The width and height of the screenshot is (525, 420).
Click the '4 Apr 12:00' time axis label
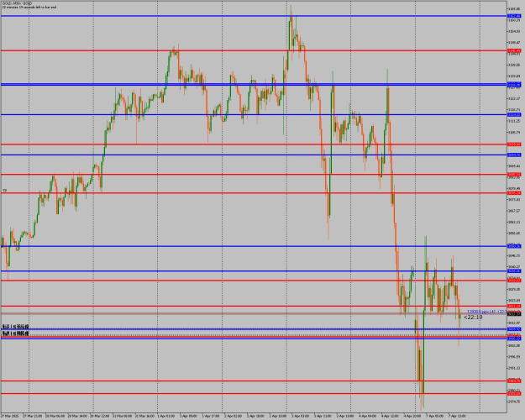pyautogui.click(x=391, y=416)
